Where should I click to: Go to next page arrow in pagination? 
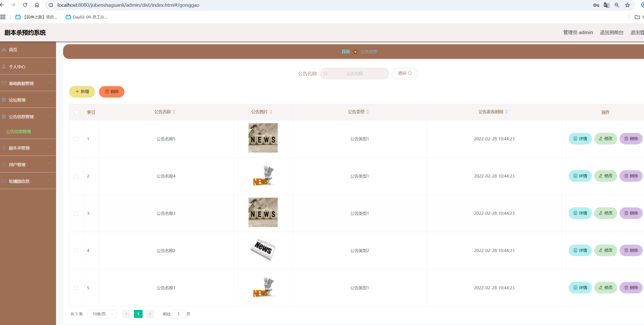tap(150, 314)
